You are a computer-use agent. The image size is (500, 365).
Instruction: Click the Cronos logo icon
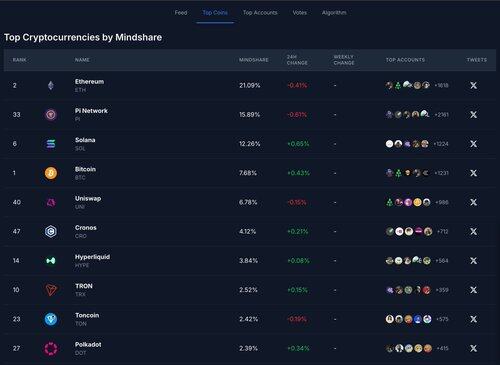(x=51, y=232)
